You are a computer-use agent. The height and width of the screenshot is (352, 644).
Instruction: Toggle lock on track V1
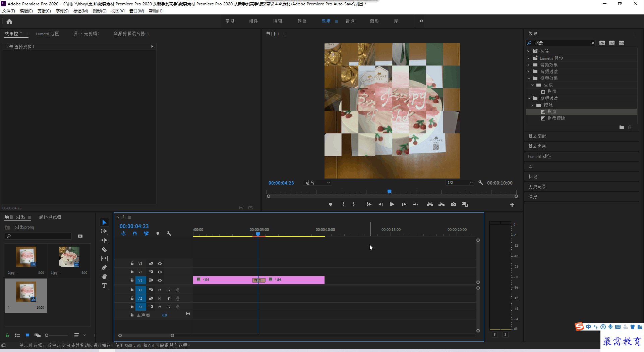132,280
